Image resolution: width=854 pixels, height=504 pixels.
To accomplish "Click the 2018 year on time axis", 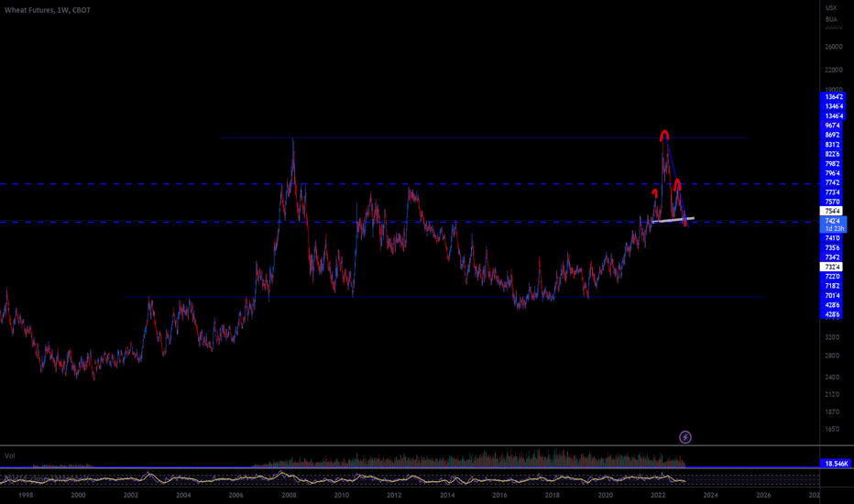I will 553,495.
